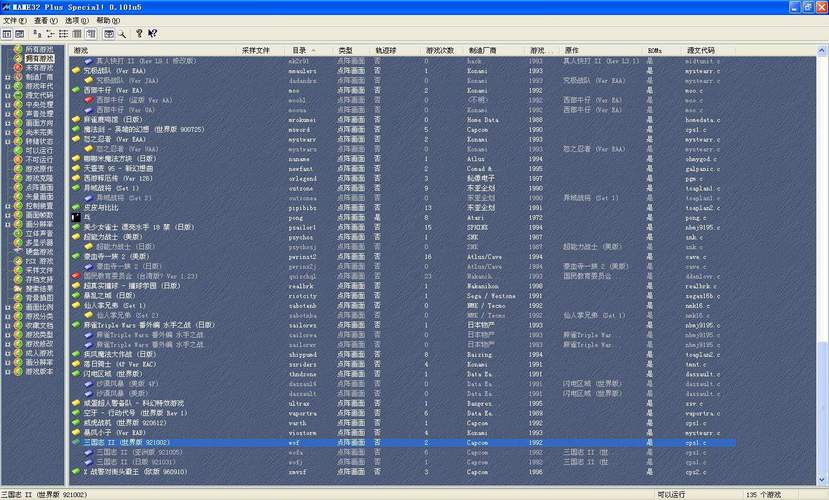Sort by the 游戏 column header
The height and width of the screenshot is (500, 829).
(x=154, y=50)
